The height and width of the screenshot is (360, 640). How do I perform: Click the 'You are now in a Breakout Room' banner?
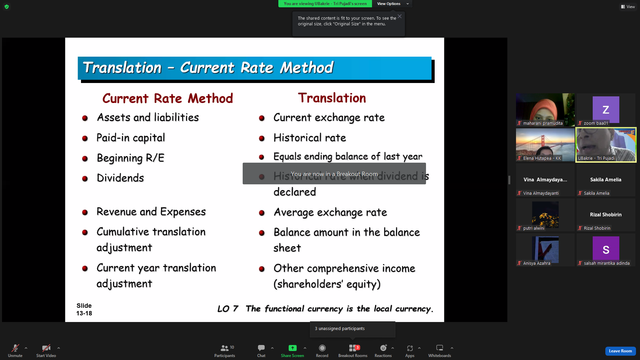pos(334,174)
